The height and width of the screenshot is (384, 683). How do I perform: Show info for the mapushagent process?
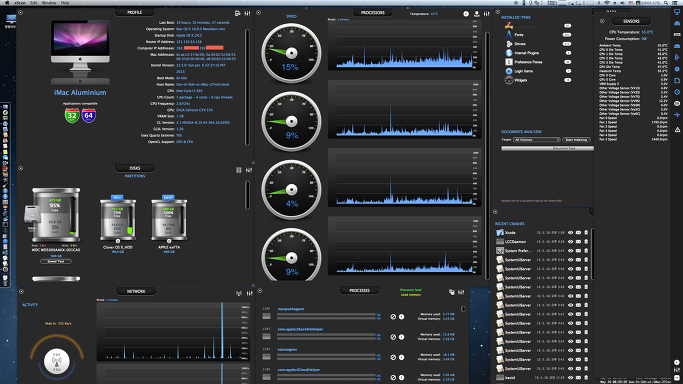401,317
